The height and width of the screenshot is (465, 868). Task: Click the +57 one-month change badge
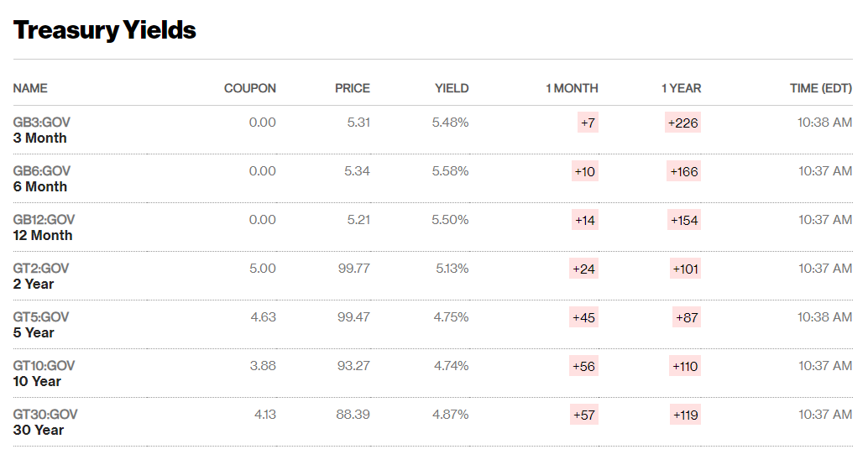[583, 415]
